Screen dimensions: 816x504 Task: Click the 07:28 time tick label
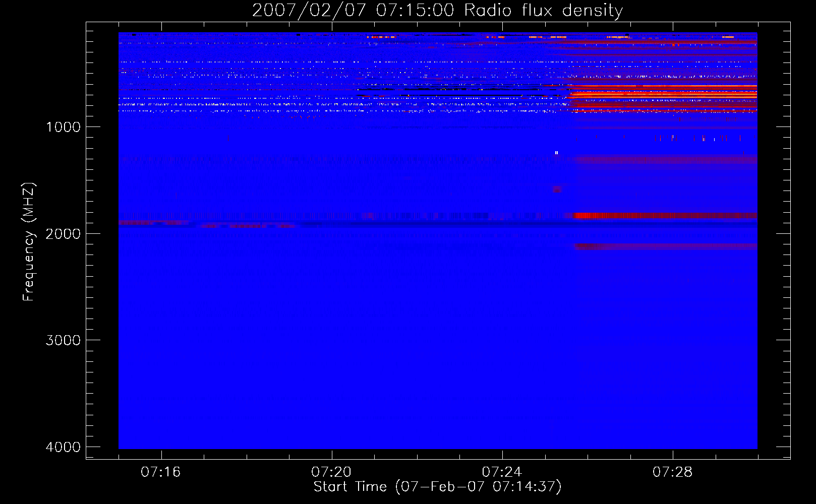[x=672, y=472]
